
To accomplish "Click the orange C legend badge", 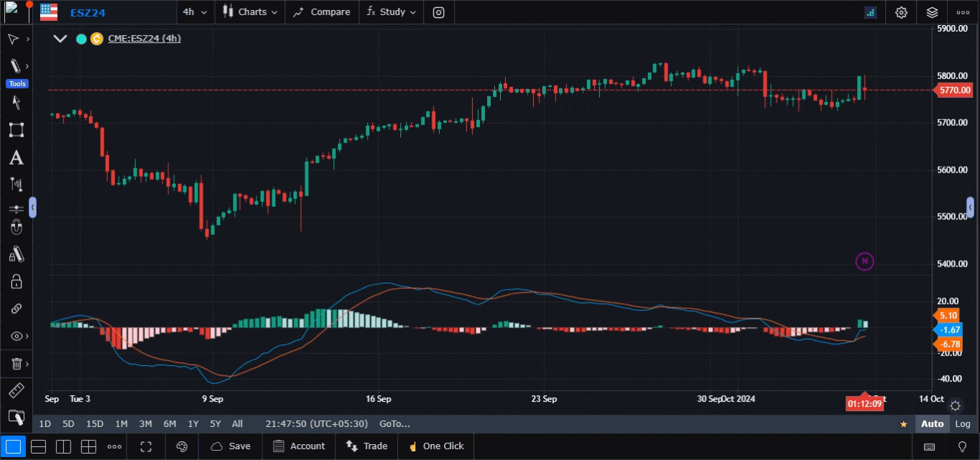I will [97, 39].
